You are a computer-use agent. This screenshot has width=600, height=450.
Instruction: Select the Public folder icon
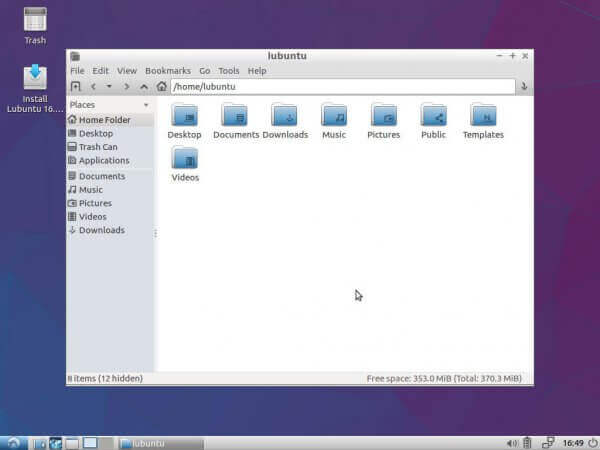point(434,115)
